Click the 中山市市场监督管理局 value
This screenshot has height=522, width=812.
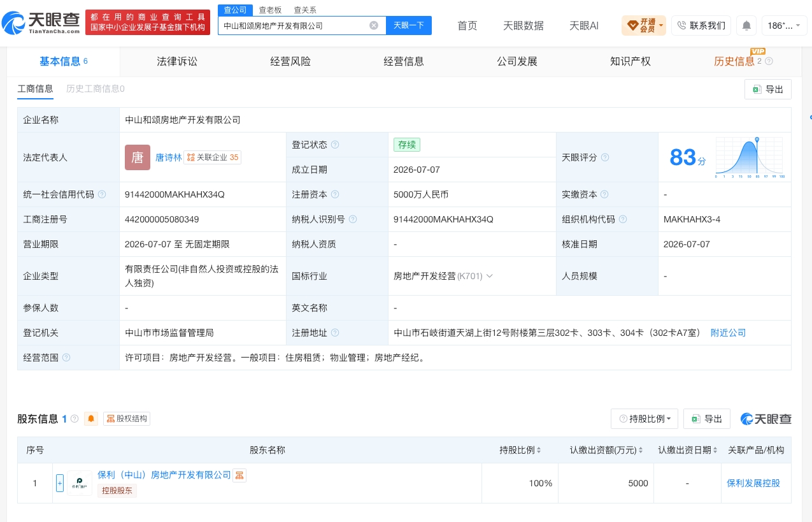point(169,333)
